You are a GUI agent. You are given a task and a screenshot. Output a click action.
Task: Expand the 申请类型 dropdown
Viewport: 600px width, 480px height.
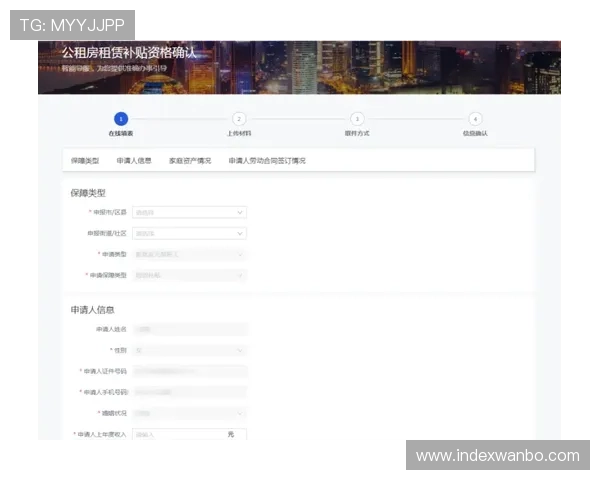point(189,255)
